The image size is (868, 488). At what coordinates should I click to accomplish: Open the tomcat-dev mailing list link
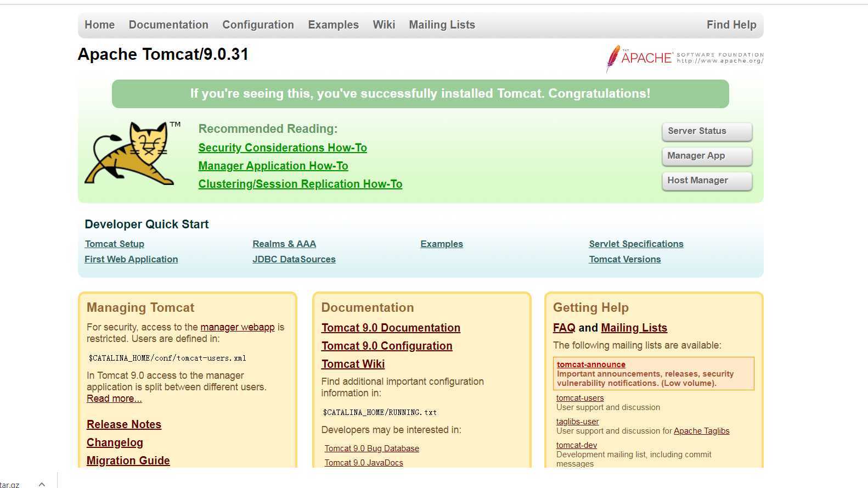tap(576, 445)
